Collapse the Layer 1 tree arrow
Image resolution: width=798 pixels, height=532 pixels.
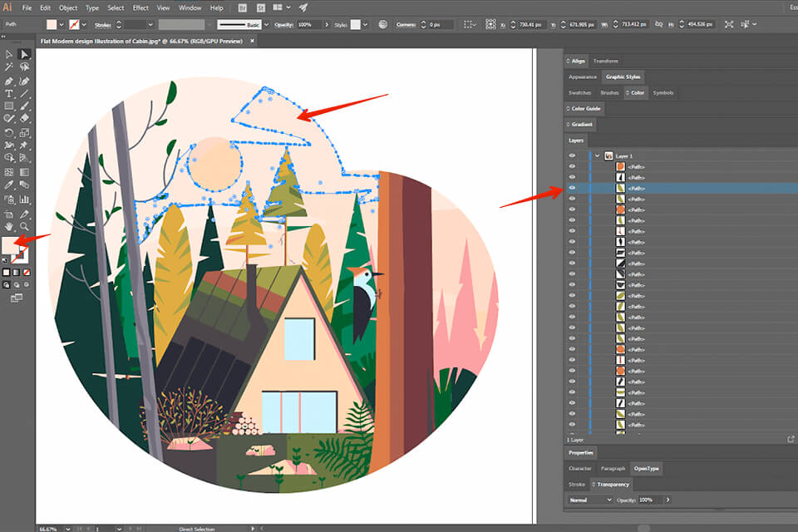(597, 155)
